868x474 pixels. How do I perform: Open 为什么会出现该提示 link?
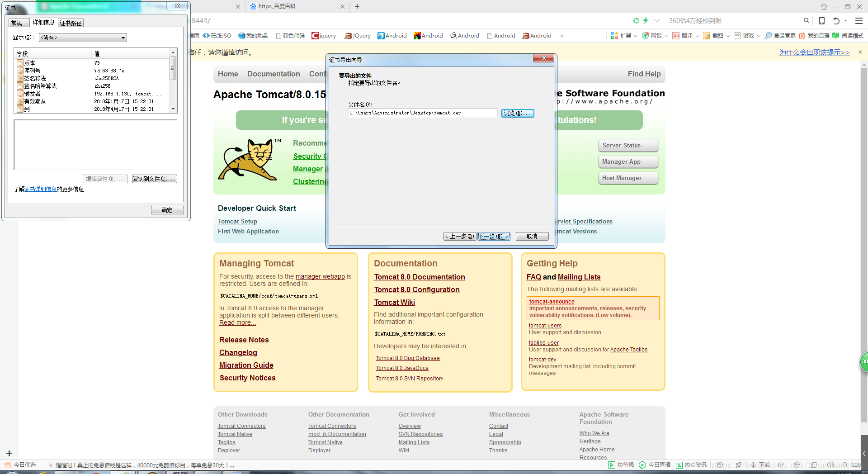coord(814,52)
